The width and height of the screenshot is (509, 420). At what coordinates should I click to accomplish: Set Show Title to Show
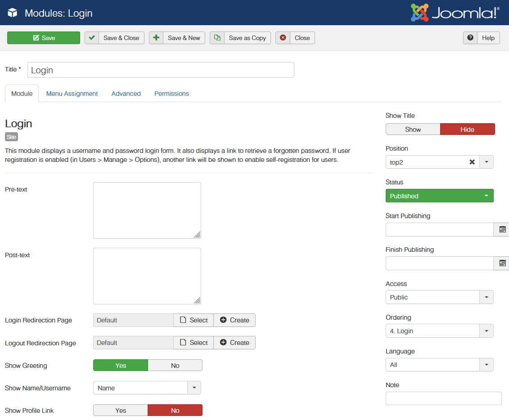(x=413, y=130)
